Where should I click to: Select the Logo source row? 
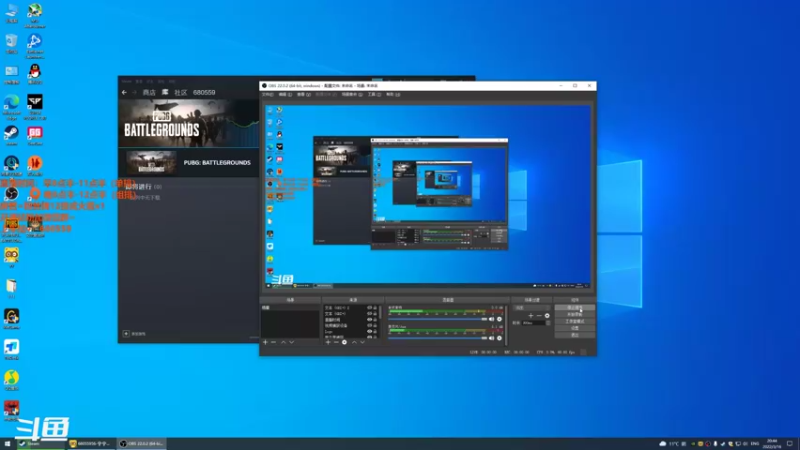click(x=345, y=332)
